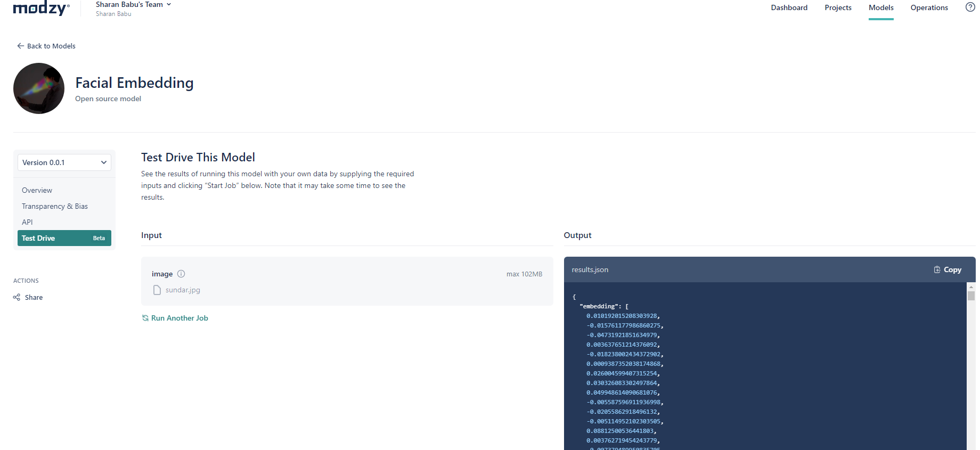980x450 pixels.
Task: Switch to the Operations tab
Action: (x=929, y=7)
